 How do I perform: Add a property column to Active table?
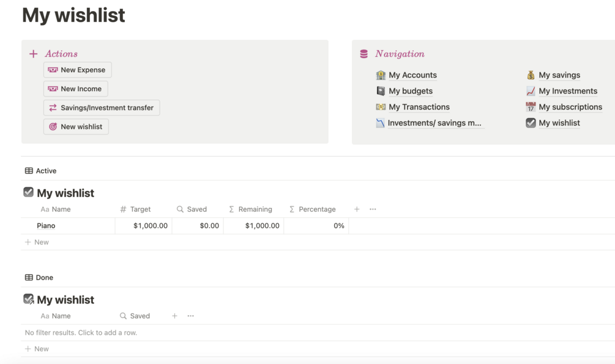357,209
